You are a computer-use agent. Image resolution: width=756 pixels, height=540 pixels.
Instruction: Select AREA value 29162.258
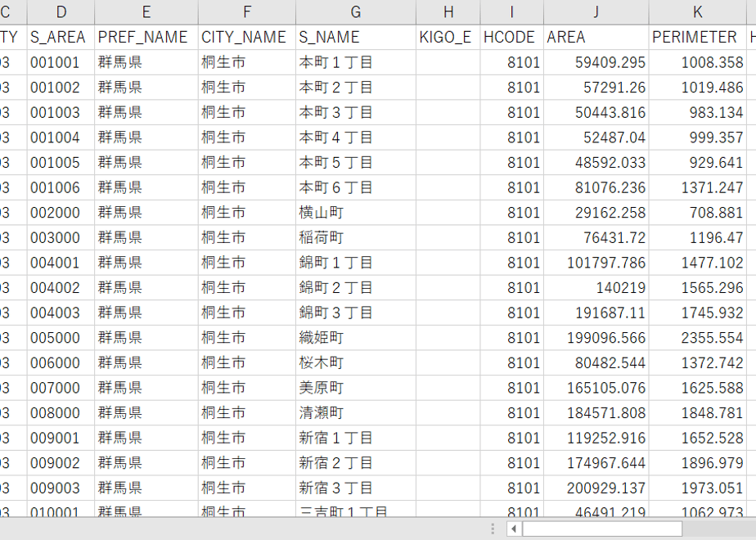pyautogui.click(x=596, y=213)
